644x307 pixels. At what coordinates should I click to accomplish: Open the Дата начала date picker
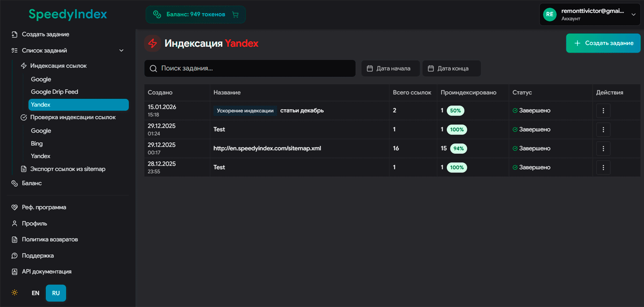pos(390,69)
